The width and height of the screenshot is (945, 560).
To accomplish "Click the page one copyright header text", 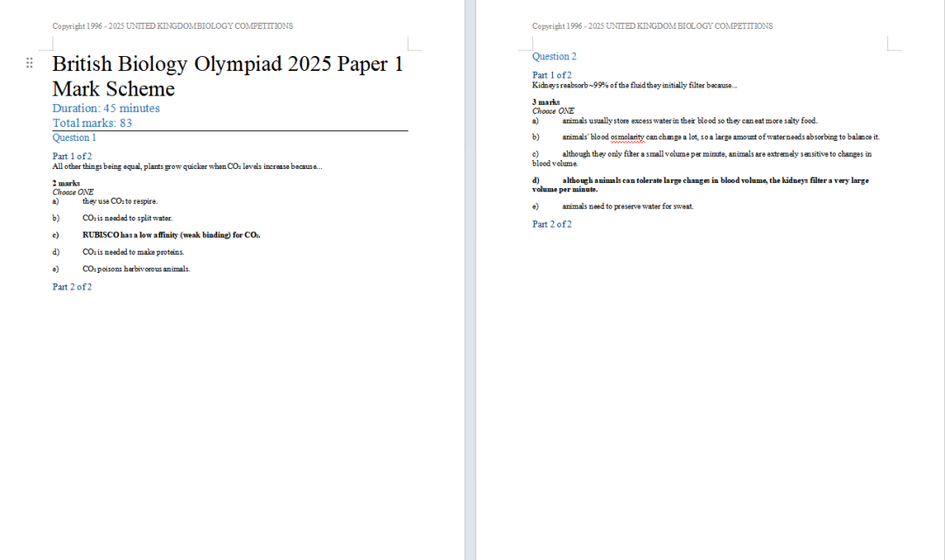I will coord(172,26).
